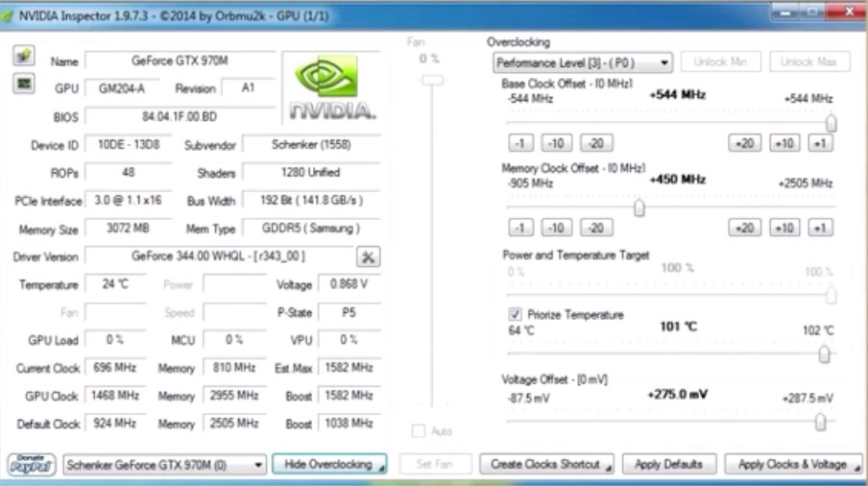Decrease Base Clock Offset by 1
868x486 pixels.
coord(520,143)
